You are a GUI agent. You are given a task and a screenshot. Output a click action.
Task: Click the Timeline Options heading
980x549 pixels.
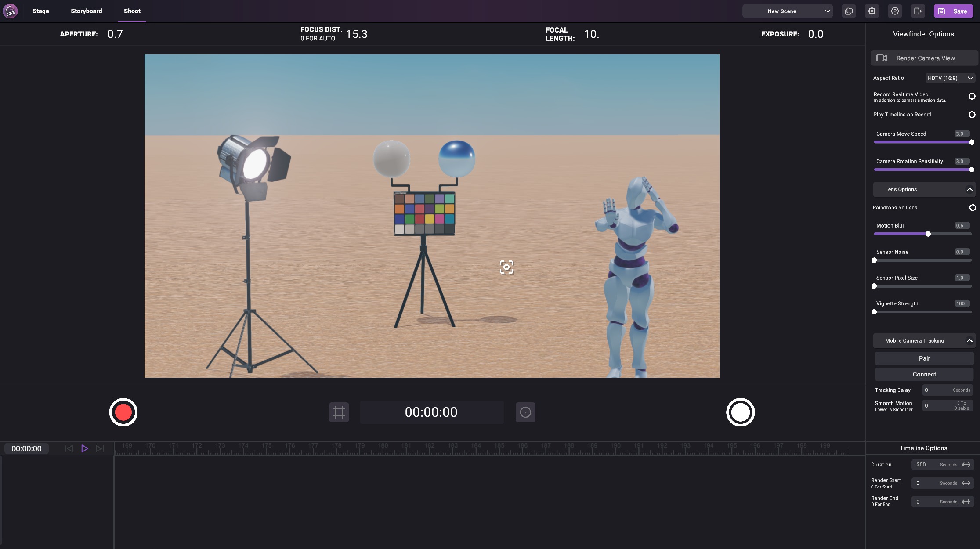tap(923, 448)
